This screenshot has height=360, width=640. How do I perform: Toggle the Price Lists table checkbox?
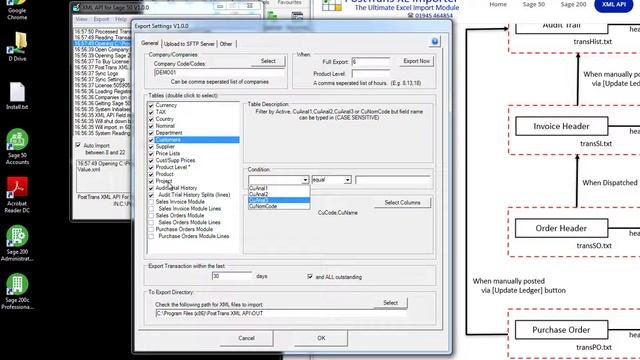click(x=151, y=153)
